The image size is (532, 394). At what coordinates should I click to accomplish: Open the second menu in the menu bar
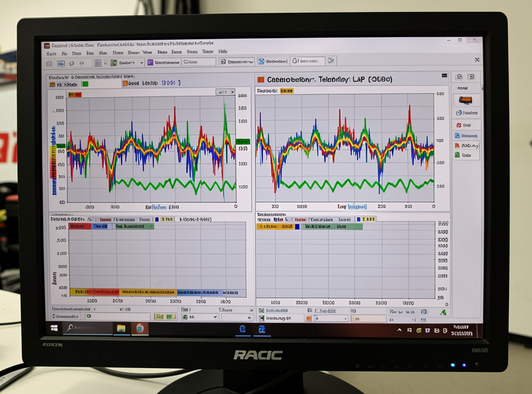coord(64,54)
